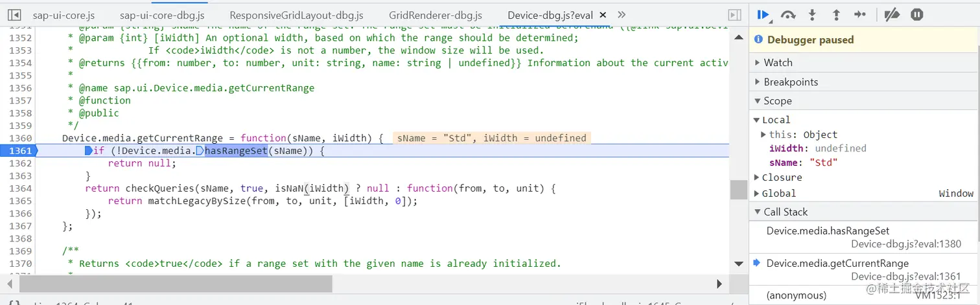Step out of current function
The height and width of the screenshot is (305, 980).
[836, 14]
